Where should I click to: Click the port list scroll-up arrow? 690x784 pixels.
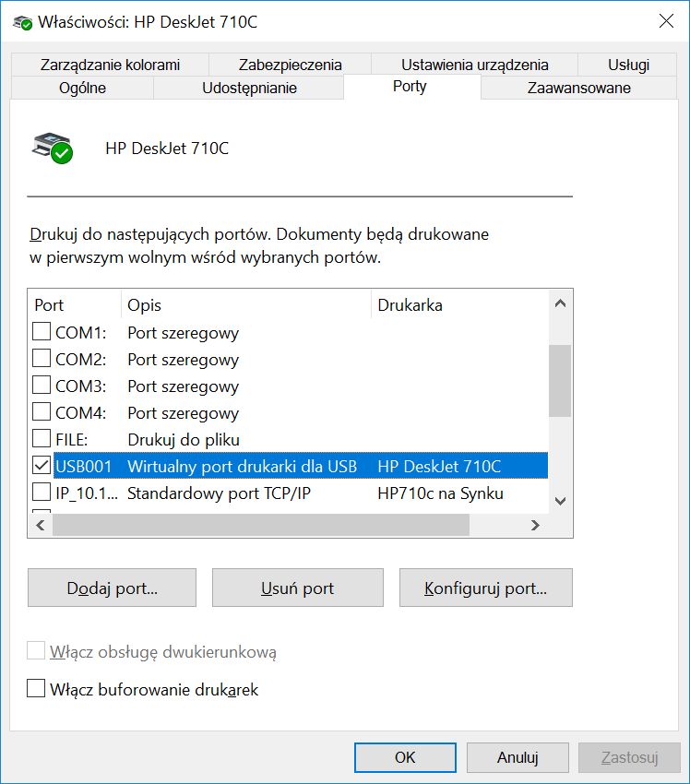pyautogui.click(x=561, y=303)
